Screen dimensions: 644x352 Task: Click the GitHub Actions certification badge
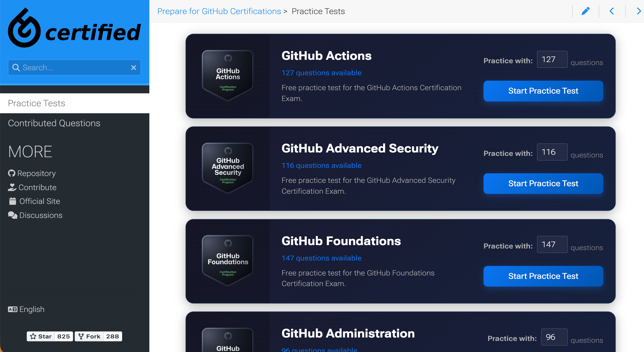pos(227,75)
